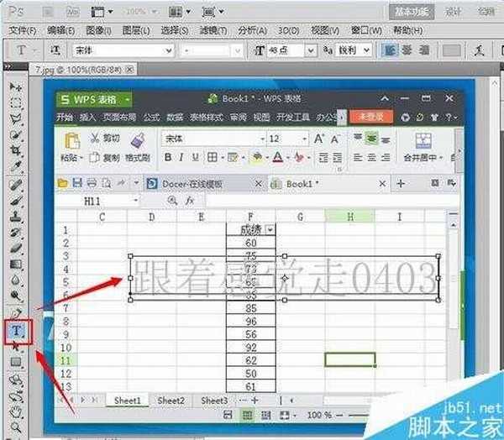Screen dimensions: 504x440
Task: Click the paste icon in WPS ribbon
Action: click(x=72, y=141)
